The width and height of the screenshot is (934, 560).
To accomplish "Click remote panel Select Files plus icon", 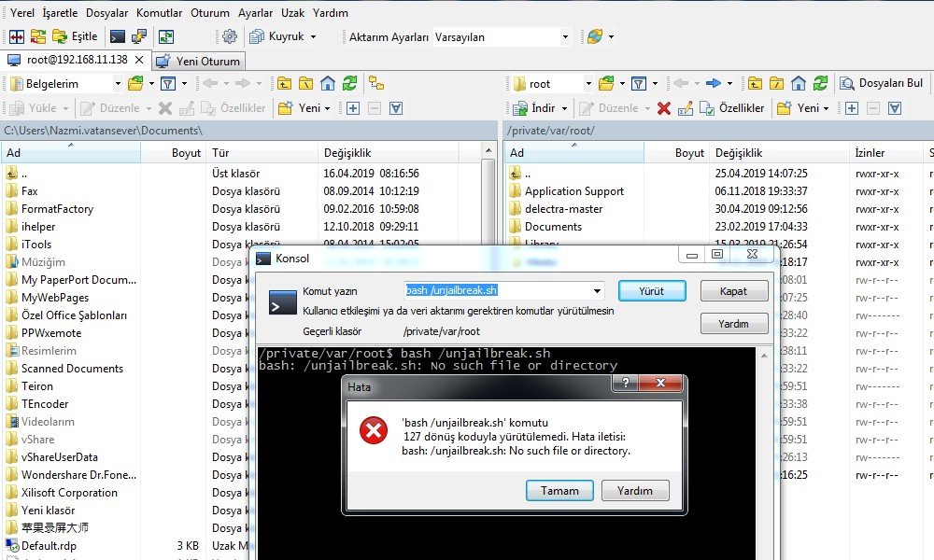I will (x=852, y=108).
